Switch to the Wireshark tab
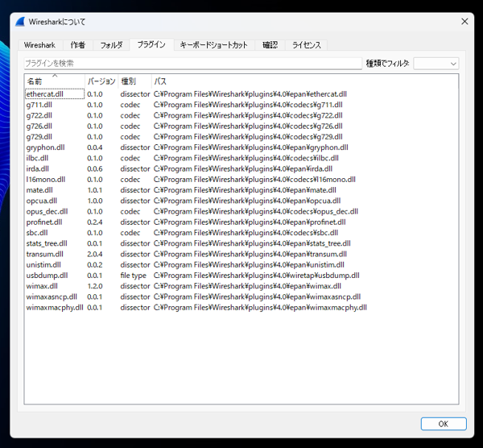 [x=39, y=45]
